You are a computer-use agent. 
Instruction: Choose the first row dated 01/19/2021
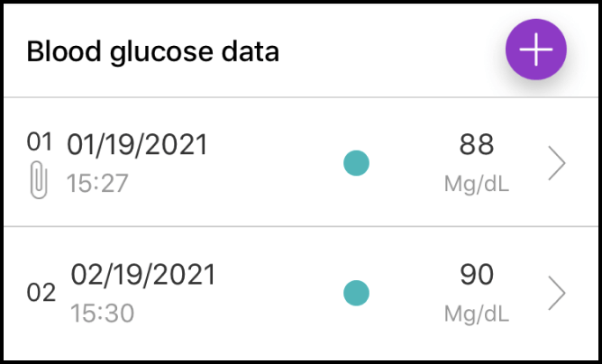(301, 162)
